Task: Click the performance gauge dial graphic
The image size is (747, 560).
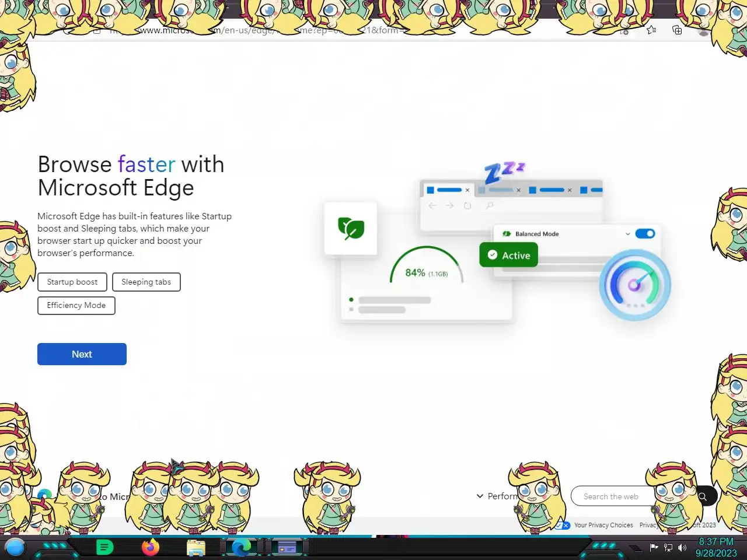Action: click(x=635, y=285)
